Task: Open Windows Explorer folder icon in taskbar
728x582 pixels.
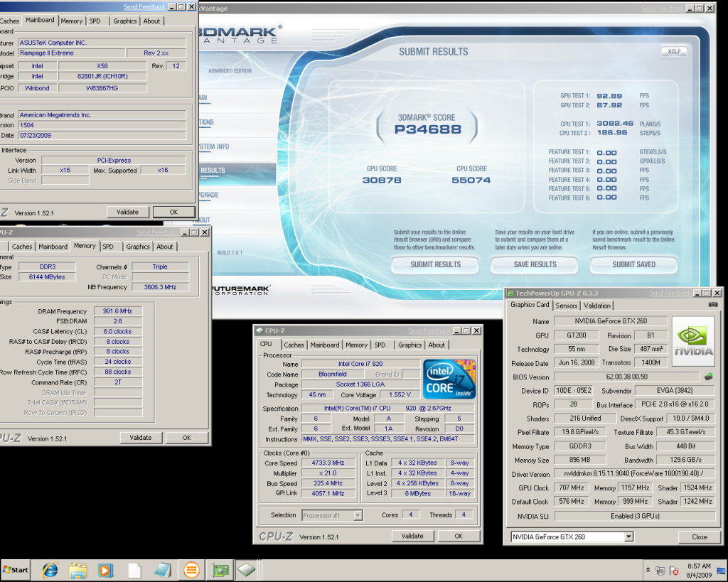Action: [78, 570]
